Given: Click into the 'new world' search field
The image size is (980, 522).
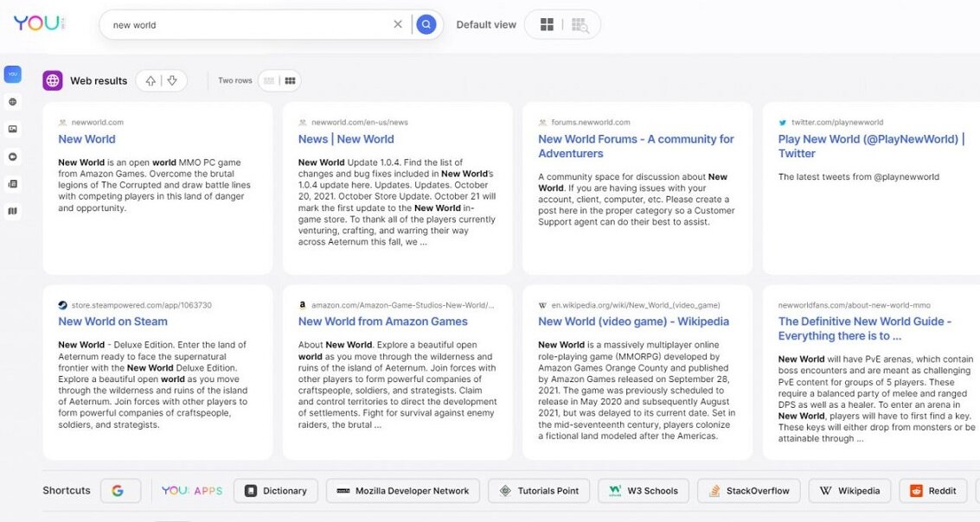Looking at the screenshot, I should pos(250,25).
